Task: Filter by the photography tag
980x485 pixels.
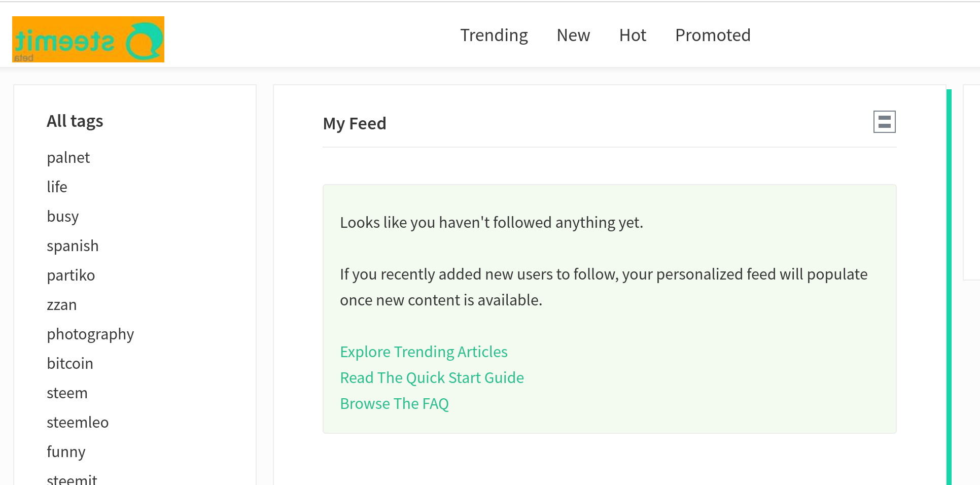Action: [90, 334]
